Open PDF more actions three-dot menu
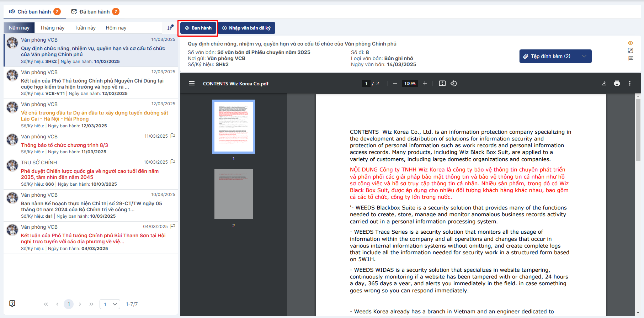644x318 pixels. pos(630,83)
